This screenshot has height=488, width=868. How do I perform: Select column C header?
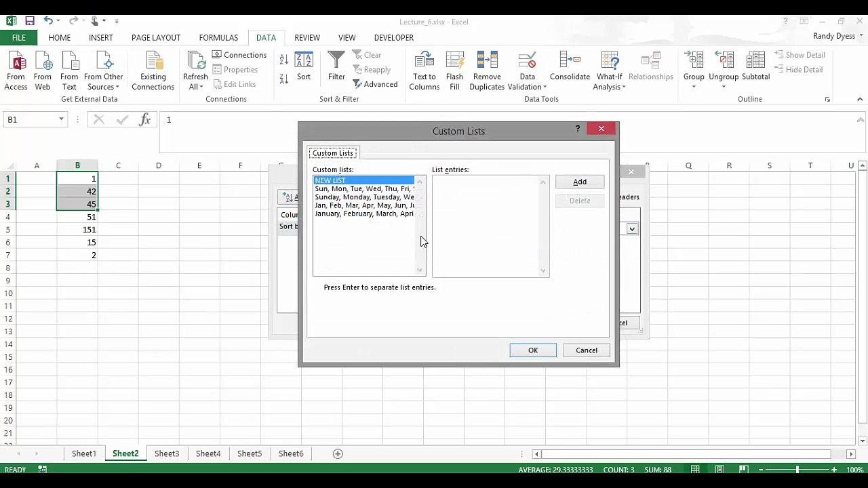point(118,165)
